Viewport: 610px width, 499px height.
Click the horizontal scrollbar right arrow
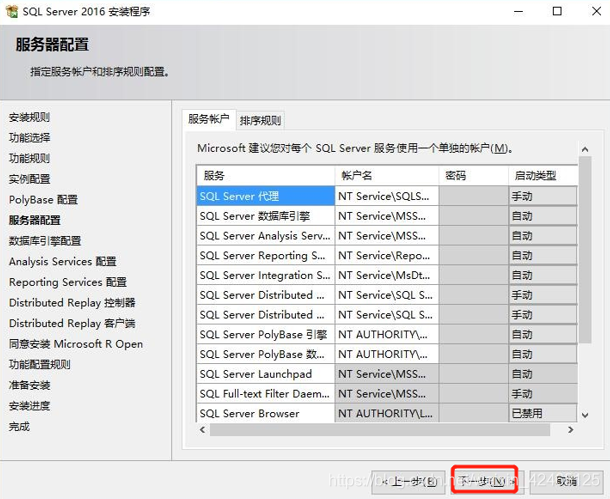[570, 430]
